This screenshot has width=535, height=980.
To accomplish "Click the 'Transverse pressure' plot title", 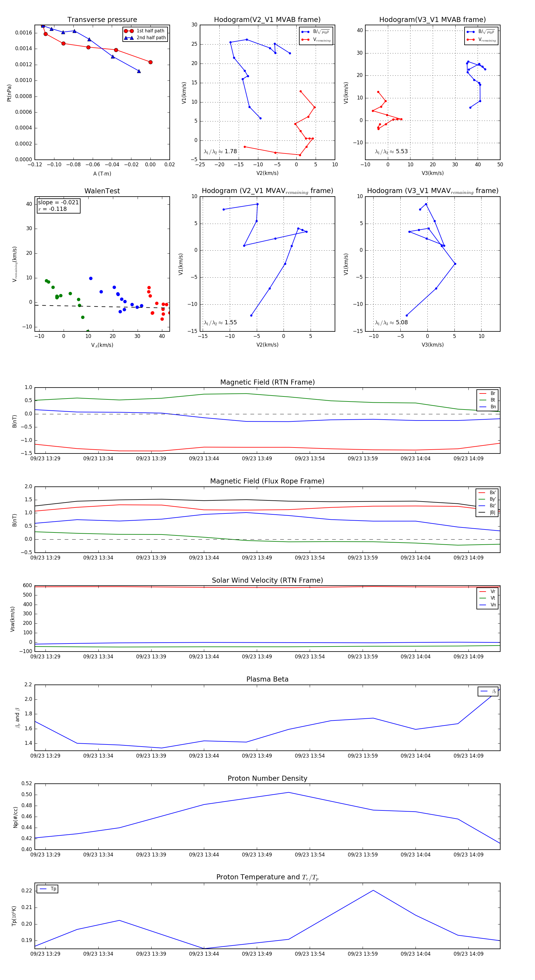I will (102, 20).
